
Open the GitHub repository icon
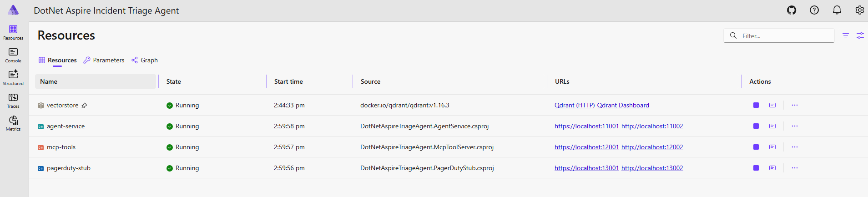(x=792, y=10)
